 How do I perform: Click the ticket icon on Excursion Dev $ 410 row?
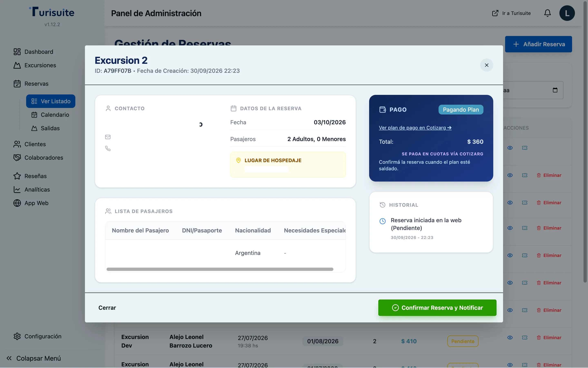point(525,338)
